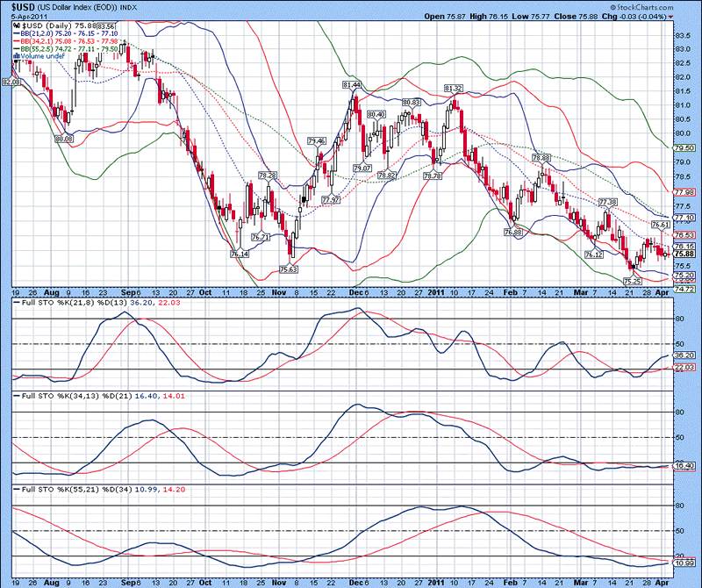Image resolution: width=702 pixels, height=588 pixels.
Task: Click the 76.61 price annotation near April
Action: [x=660, y=225]
